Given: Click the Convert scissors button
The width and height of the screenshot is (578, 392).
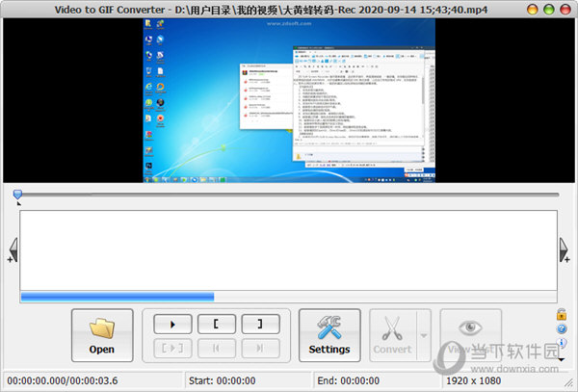Looking at the screenshot, I should [393, 335].
